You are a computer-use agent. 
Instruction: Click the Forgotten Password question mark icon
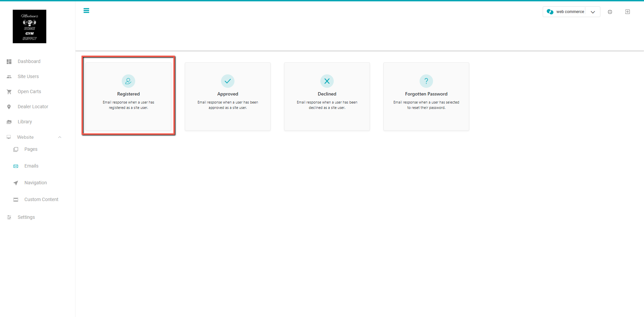(426, 81)
